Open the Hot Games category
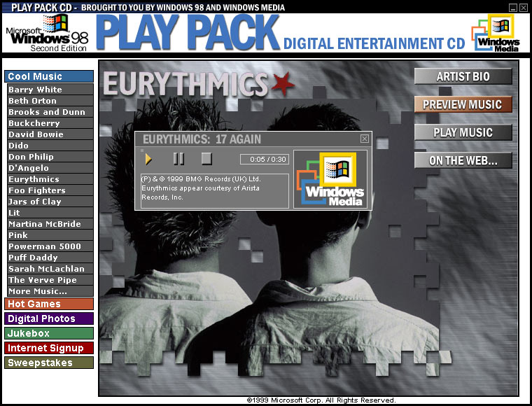 click(49, 304)
